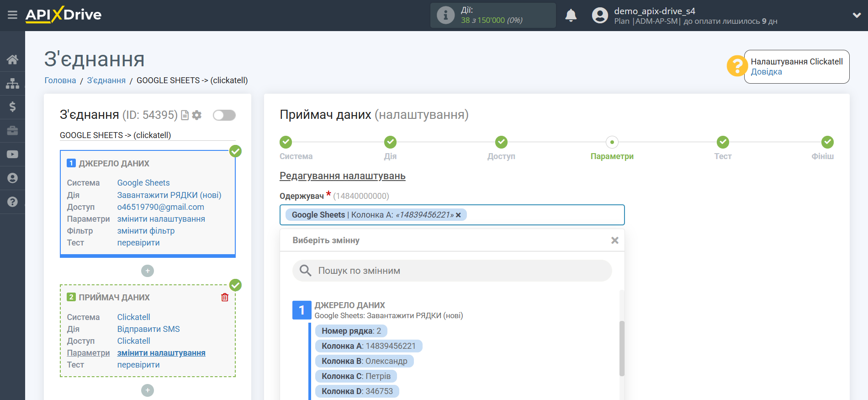Click the Одержувач recipient field

[452, 215]
